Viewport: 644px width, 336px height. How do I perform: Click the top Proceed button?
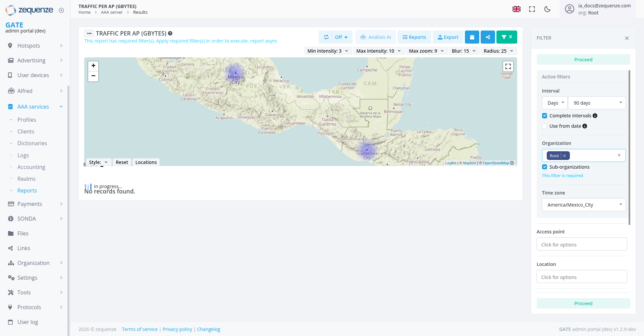pyautogui.click(x=583, y=60)
